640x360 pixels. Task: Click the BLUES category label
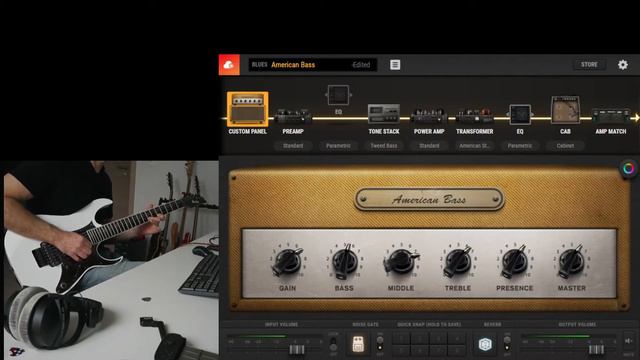259,65
